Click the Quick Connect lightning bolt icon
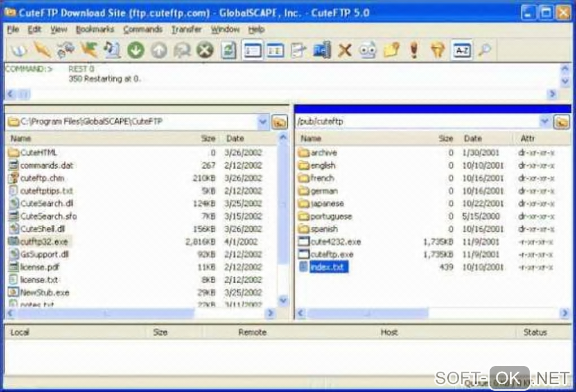This screenshot has height=392, width=576. tap(42, 50)
